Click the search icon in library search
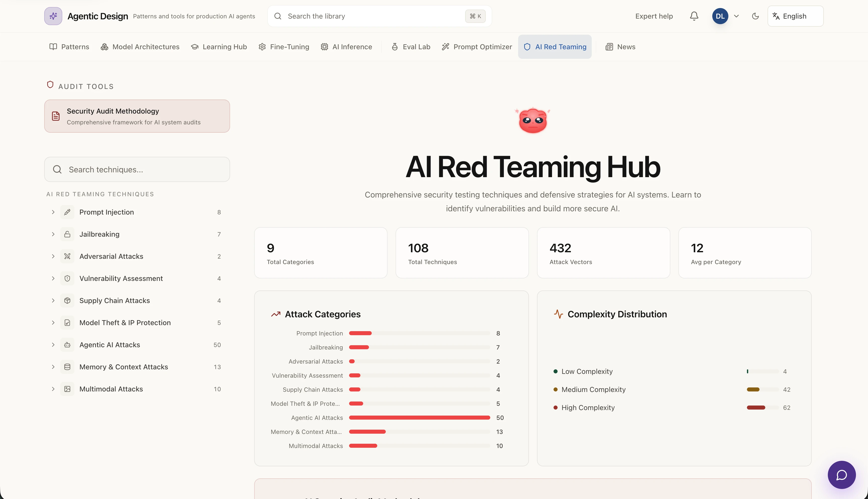This screenshot has height=499, width=868. [x=278, y=16]
